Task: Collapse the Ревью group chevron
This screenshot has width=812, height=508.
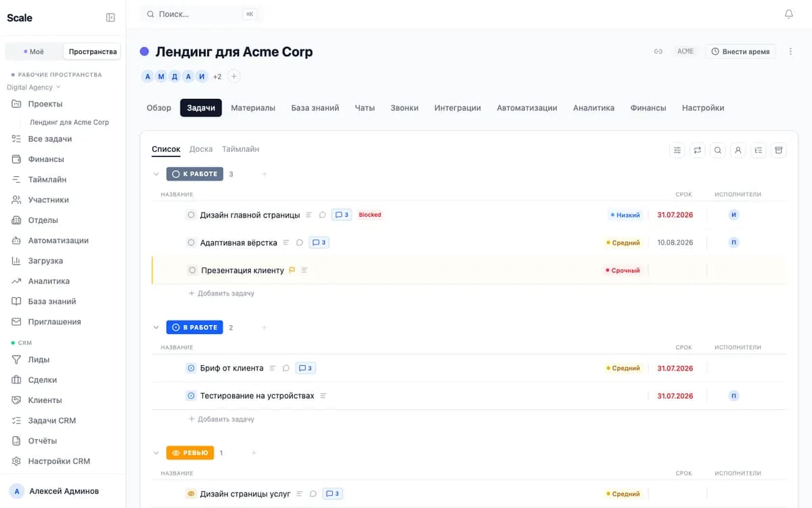Action: pyautogui.click(x=156, y=452)
